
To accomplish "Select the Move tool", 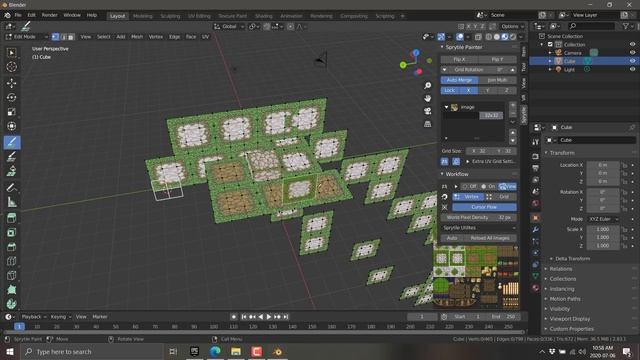I will pyautogui.click(x=11, y=83).
